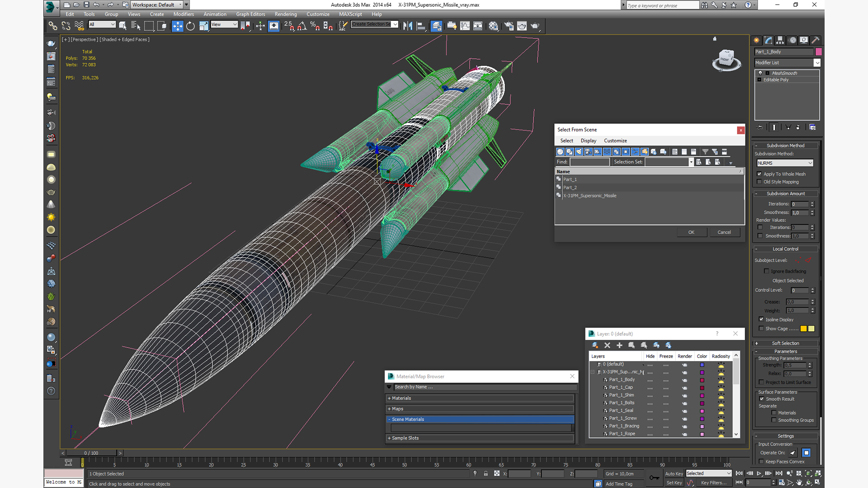Click Add Selected Objects plus icon in Layer dialog

click(x=619, y=345)
